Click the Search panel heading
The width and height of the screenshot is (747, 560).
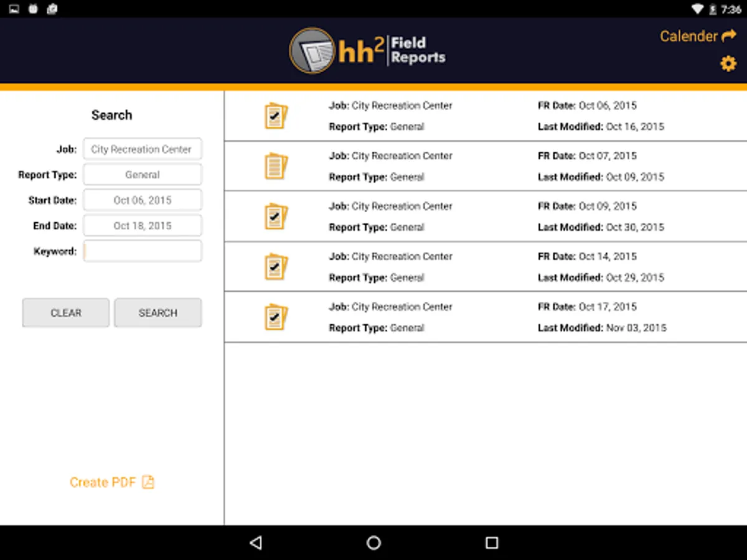pyautogui.click(x=111, y=115)
